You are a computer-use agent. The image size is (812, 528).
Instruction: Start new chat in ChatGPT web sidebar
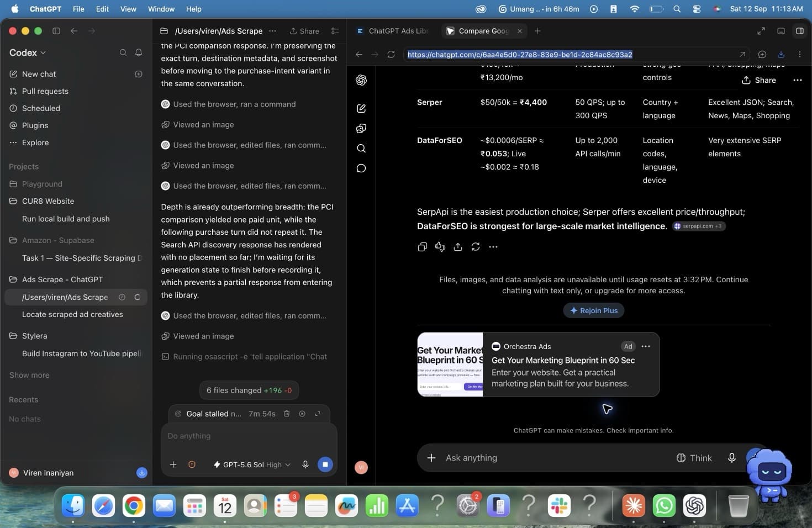pos(361,108)
